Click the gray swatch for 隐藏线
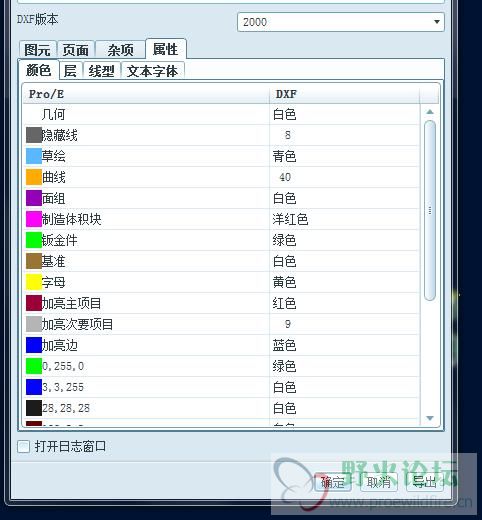482x520 pixels. pyautogui.click(x=34, y=135)
